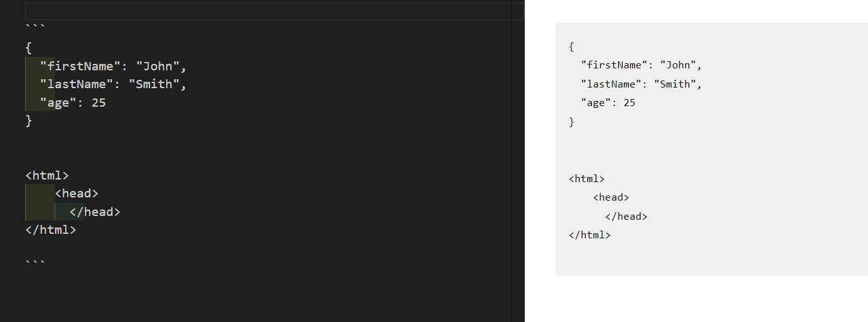Screen dimensions: 868x322
Task: Click "lastName": "Smith" line in dark editor
Action: 113,84
